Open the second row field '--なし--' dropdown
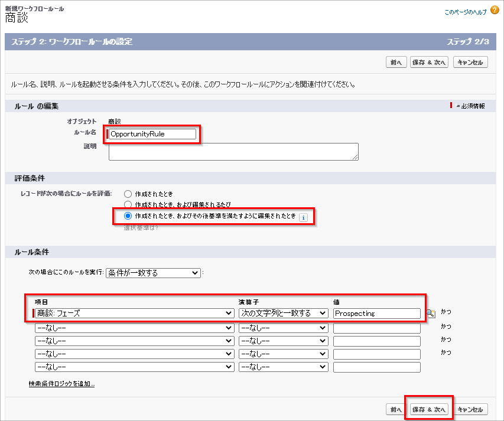The image size is (504, 421). pyautogui.click(x=134, y=328)
